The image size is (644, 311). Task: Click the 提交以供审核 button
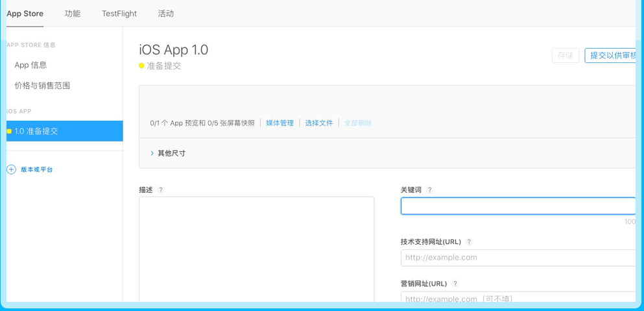[611, 56]
